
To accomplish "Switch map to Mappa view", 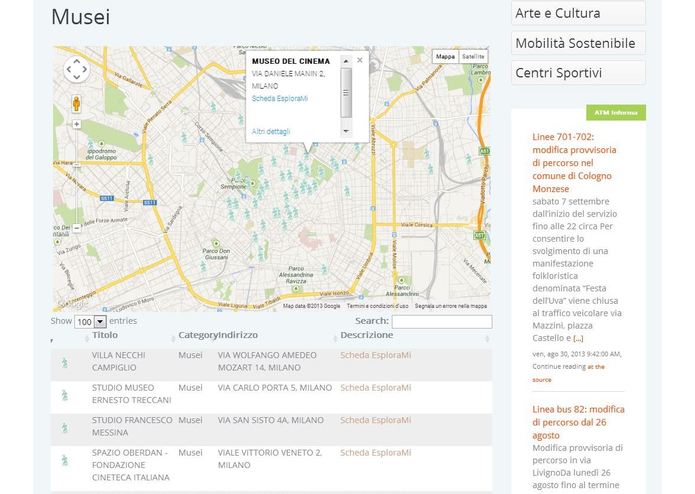I will click(445, 57).
